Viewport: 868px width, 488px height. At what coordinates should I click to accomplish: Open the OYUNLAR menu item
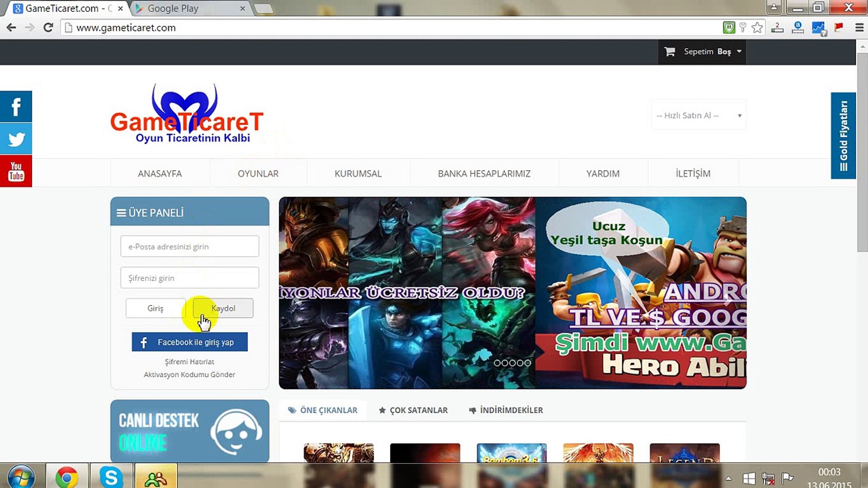click(258, 174)
